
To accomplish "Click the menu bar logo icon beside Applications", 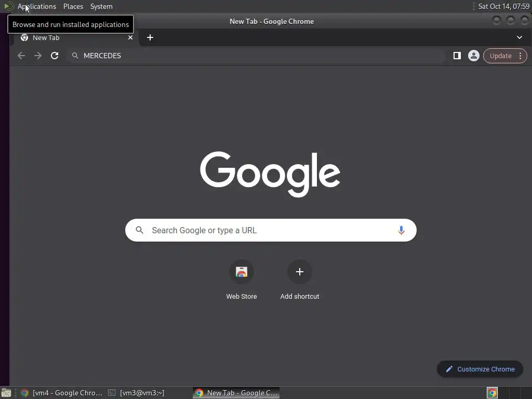I will click(x=8, y=6).
